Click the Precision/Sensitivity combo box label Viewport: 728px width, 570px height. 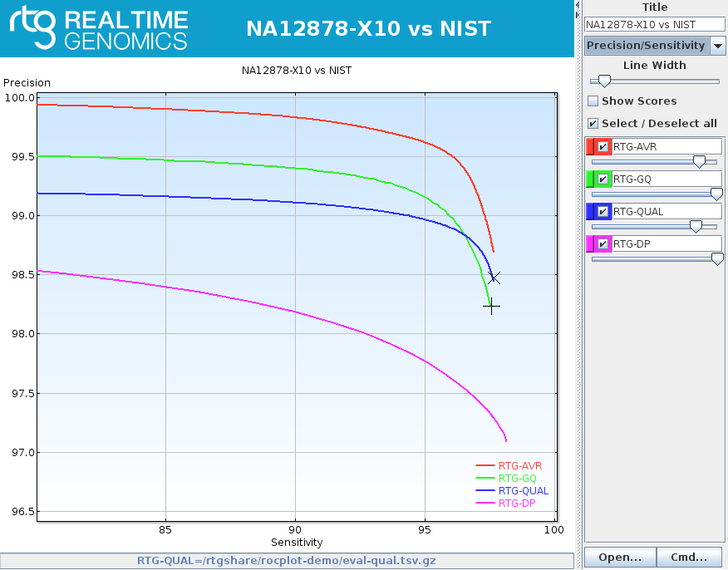pyautogui.click(x=647, y=46)
